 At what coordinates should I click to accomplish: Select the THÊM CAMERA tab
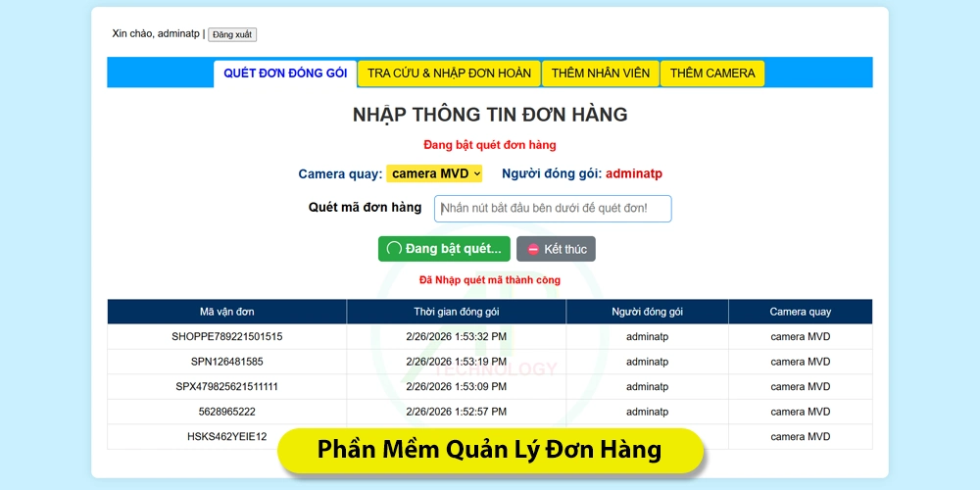pos(712,73)
